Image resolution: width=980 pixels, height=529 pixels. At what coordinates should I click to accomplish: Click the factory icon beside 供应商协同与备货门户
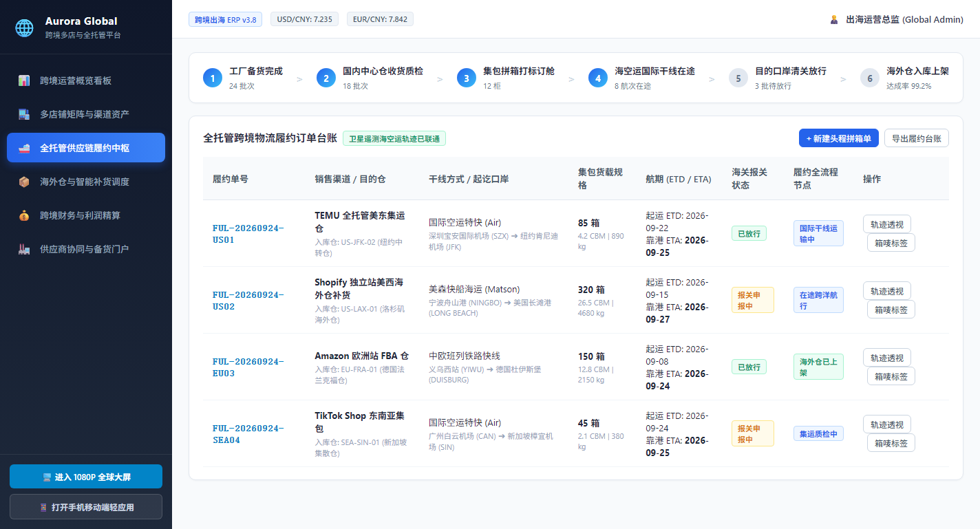point(24,249)
